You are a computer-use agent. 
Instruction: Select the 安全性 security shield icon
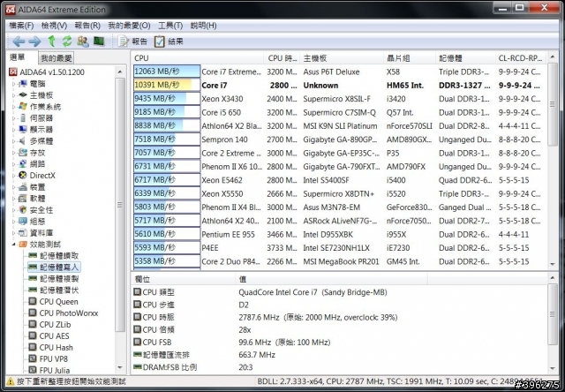tap(23, 210)
